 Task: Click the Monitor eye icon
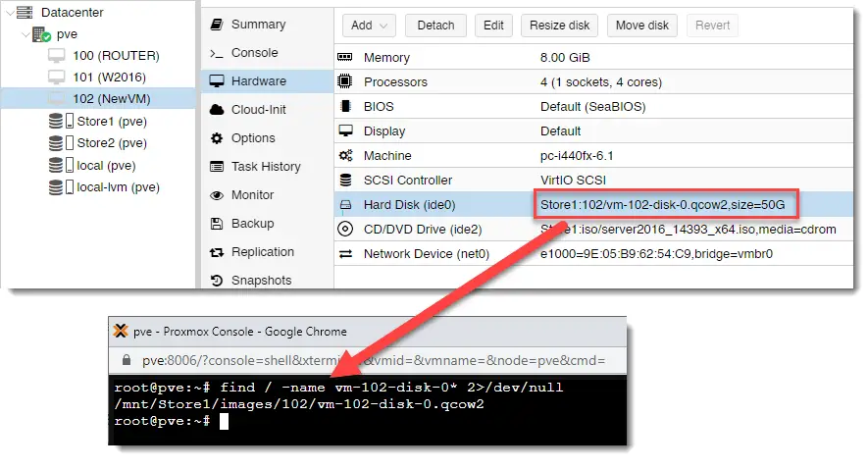pyautogui.click(x=217, y=195)
